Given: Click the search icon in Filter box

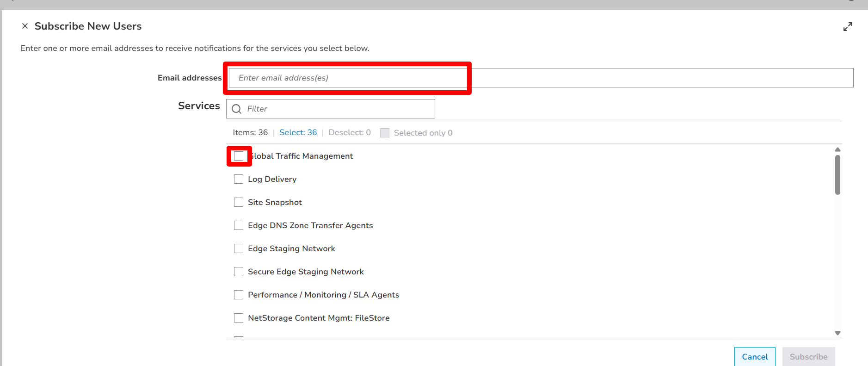Looking at the screenshot, I should tap(237, 109).
